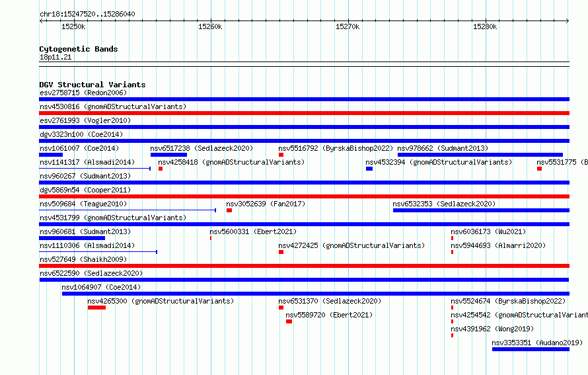Open nsv6532353 (Sedlazeck2020) label
588x375 pixels.
(444, 204)
